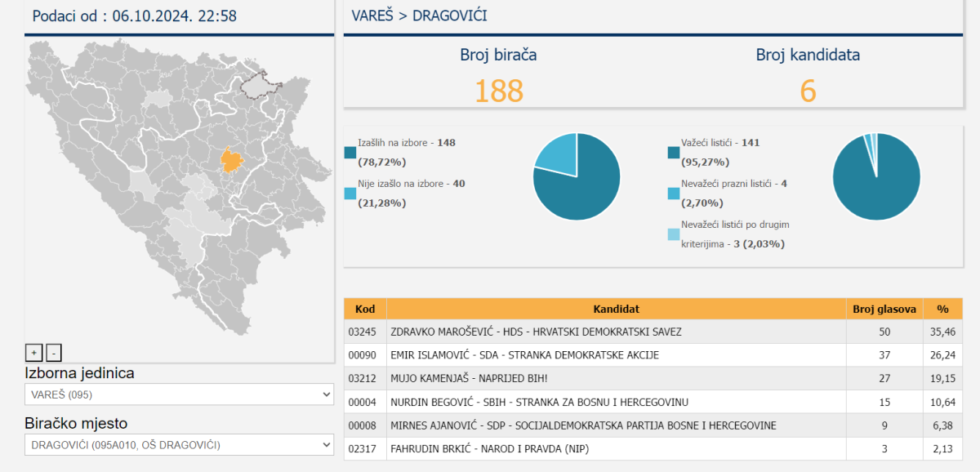
Task: Select candidate row EMIR ISLAMOVIĆ - SDA
Action: [x=653, y=355]
